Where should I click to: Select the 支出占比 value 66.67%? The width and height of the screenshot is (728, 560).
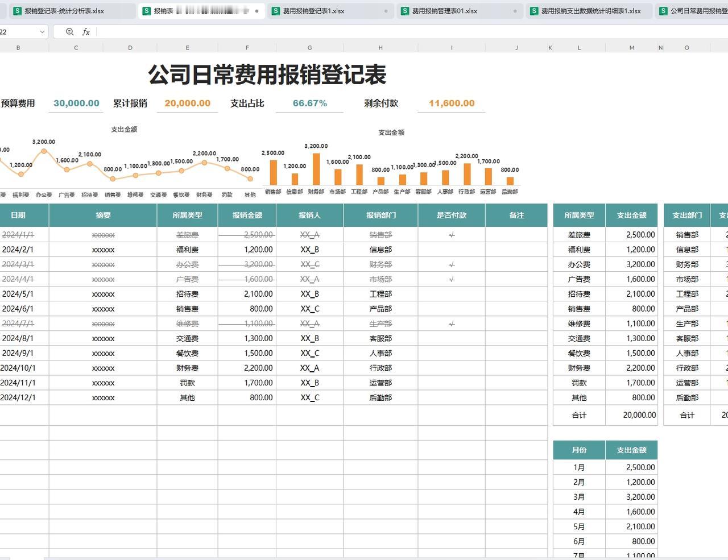pyautogui.click(x=309, y=103)
